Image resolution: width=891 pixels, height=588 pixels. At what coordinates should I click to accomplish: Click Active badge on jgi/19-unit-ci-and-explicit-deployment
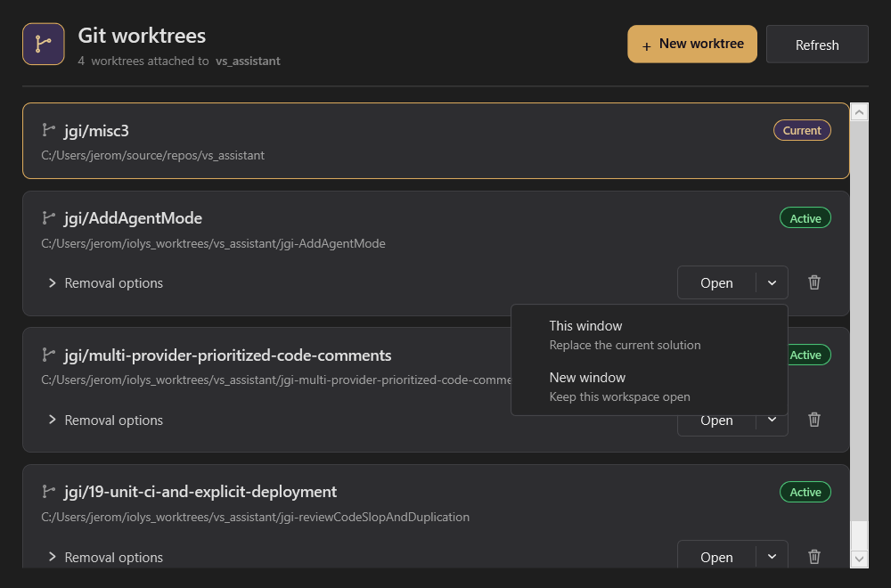click(805, 492)
